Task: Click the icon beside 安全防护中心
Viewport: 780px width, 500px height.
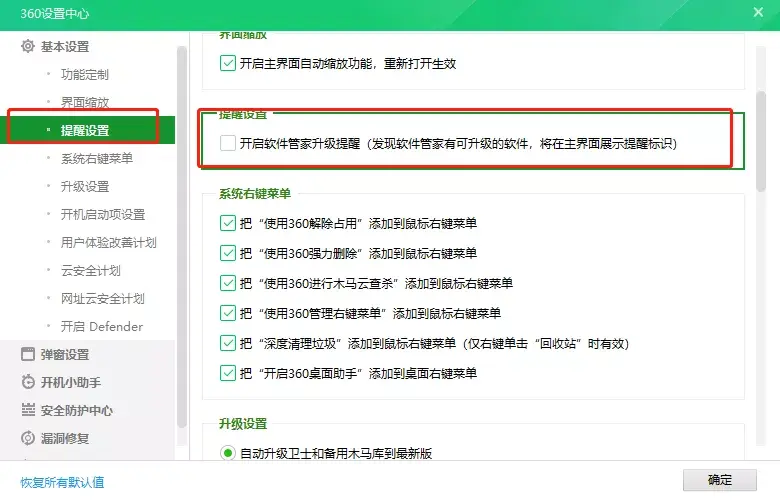Action: (x=28, y=410)
